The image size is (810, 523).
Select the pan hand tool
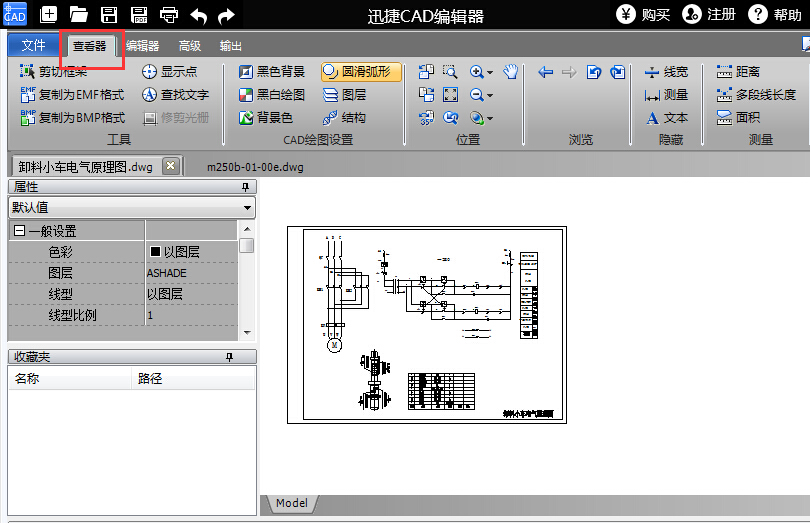510,71
